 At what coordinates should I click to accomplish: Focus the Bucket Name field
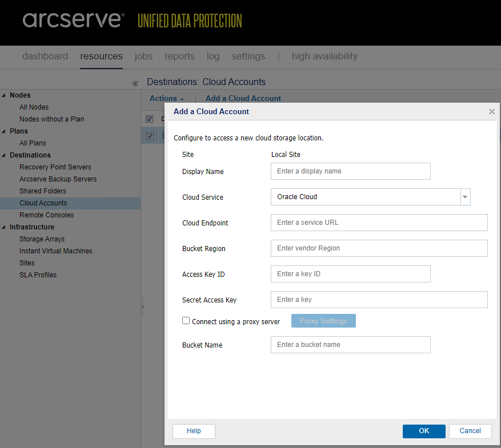click(351, 345)
